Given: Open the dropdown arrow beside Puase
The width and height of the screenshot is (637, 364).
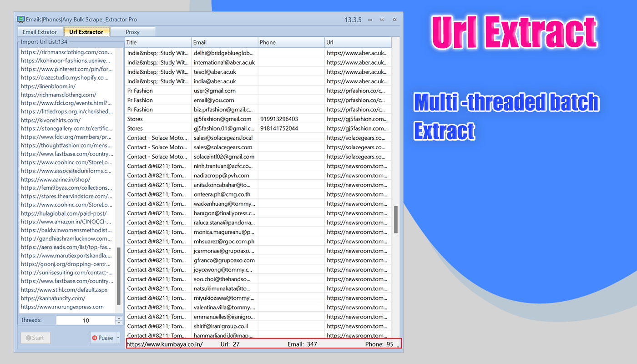Looking at the screenshot, I should 118,338.
